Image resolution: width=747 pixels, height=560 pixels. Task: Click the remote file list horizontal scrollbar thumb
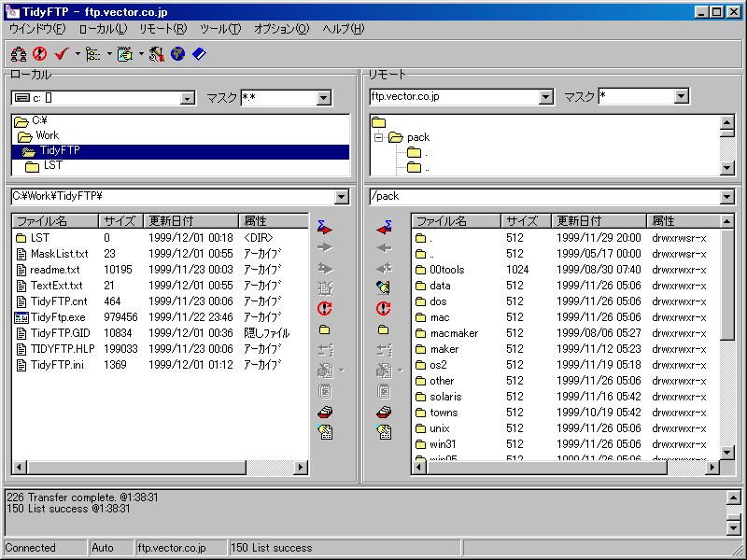coord(546,468)
